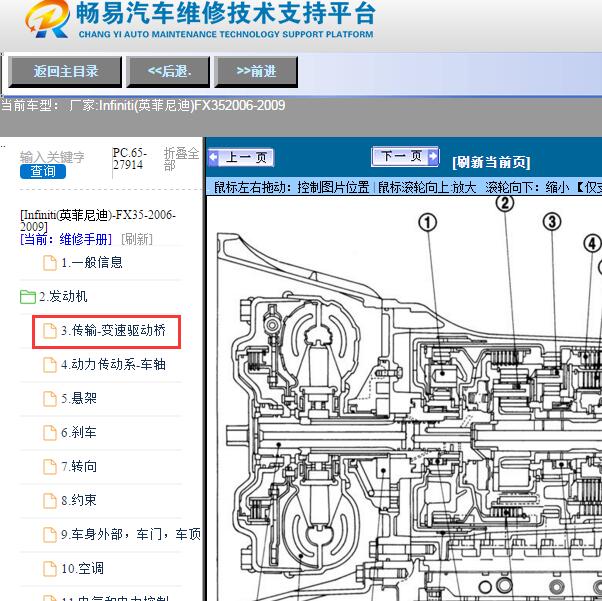Go to previous page 上一页
The height and width of the screenshot is (601, 602).
click(x=241, y=157)
